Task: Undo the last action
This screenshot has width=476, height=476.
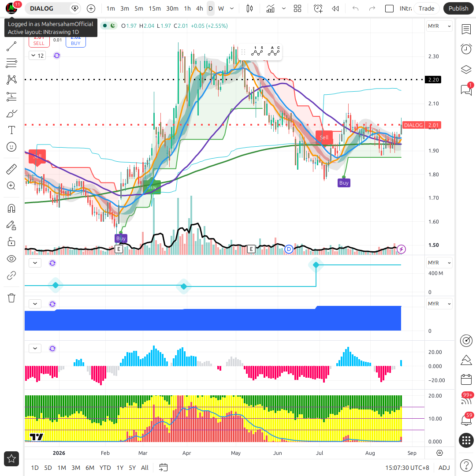Action: click(x=356, y=8)
